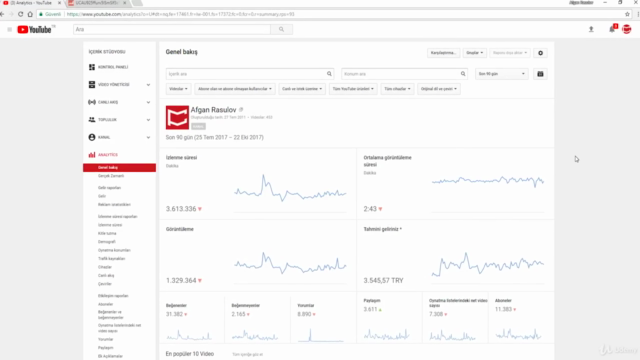Click the Video Yöneticisi icon
Viewport: 640px width, 360px height.
[x=92, y=84]
